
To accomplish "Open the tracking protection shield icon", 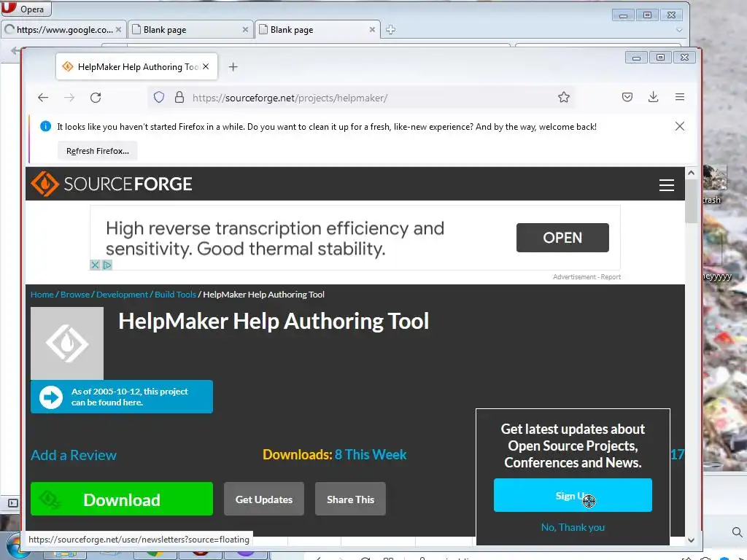I will click(x=158, y=98).
